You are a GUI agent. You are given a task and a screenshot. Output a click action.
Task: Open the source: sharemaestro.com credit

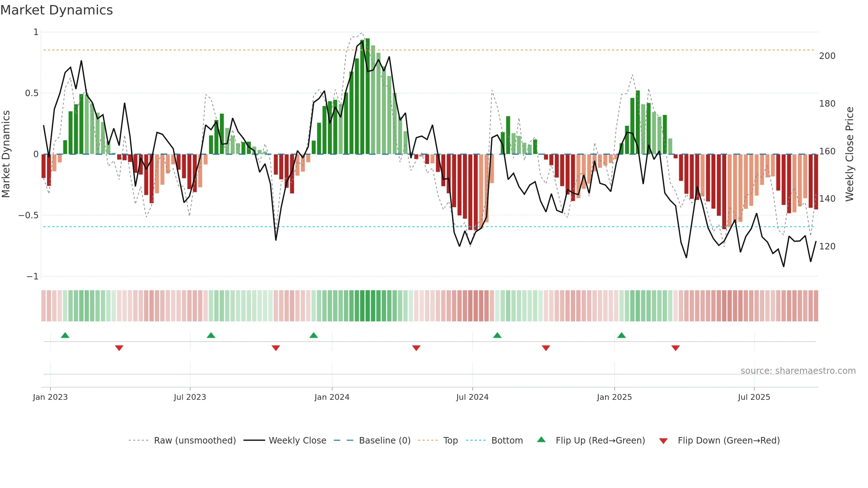pyautogui.click(x=798, y=371)
